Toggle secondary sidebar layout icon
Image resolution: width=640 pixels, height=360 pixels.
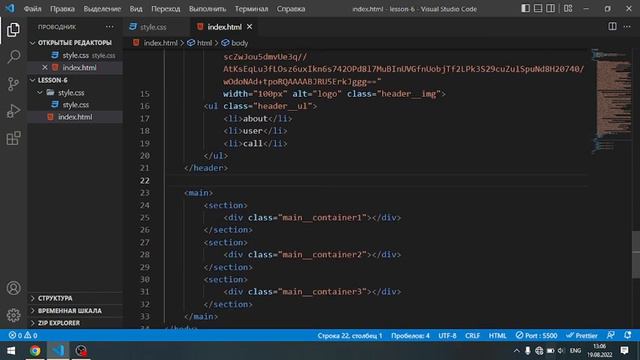tap(550, 8)
